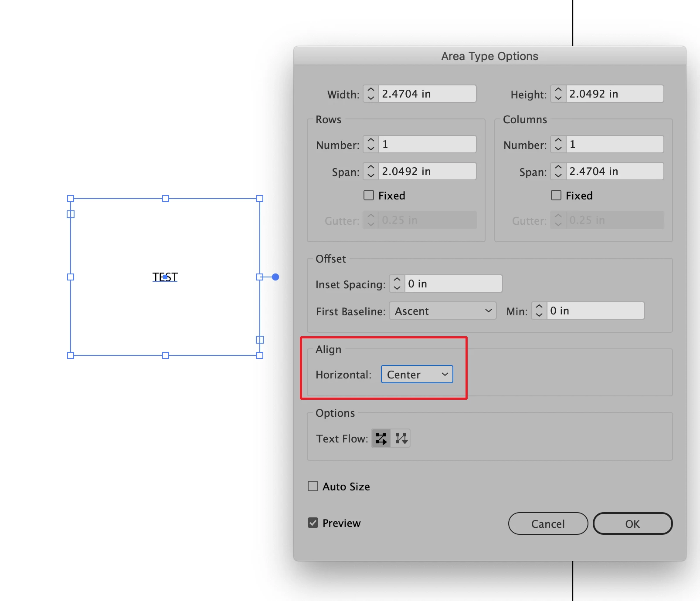Click the Width input field

tap(428, 94)
